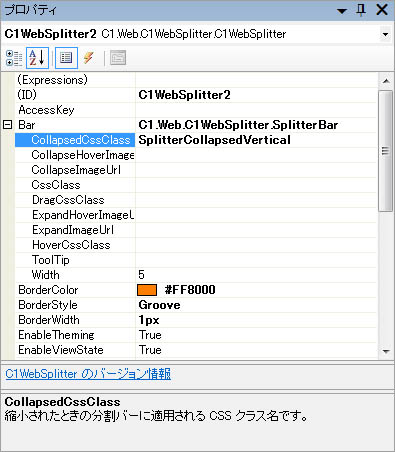Close the Properties panel
Image resolution: width=395 pixels, height=452 pixels.
pyautogui.click(x=382, y=10)
